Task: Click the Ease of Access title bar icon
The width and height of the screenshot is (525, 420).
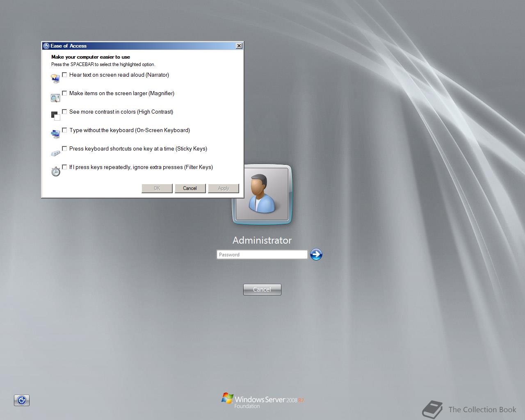Action: 46,46
